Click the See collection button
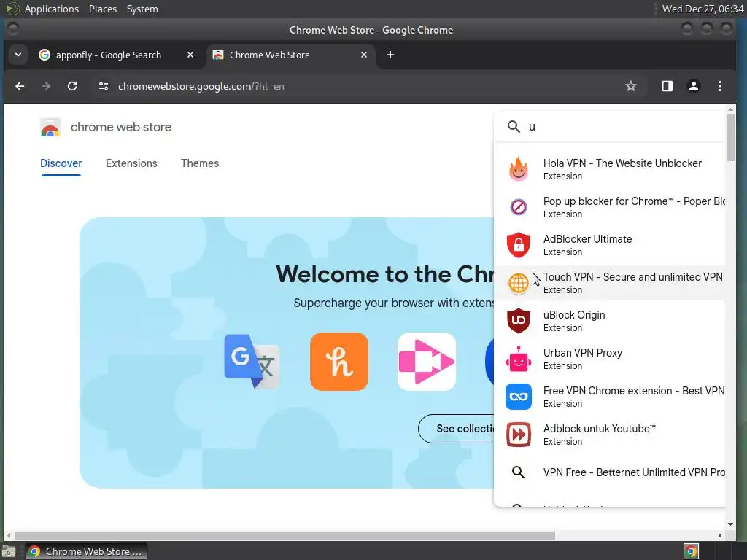This screenshot has width=747, height=560. point(457,429)
